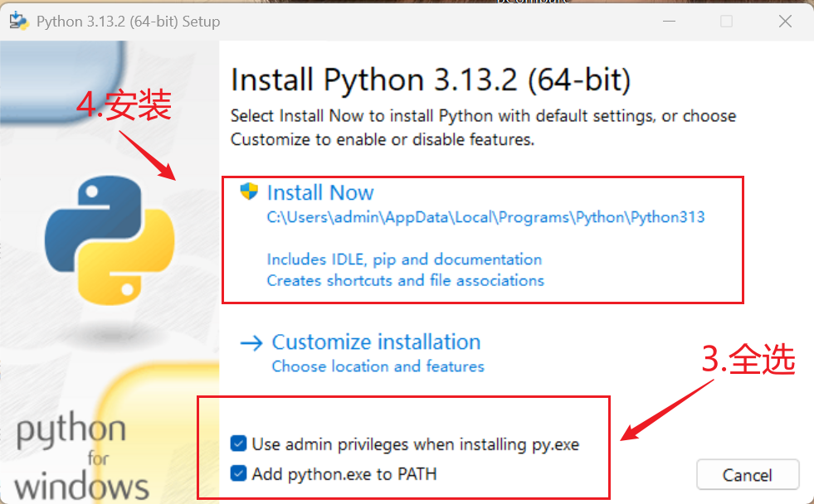The width and height of the screenshot is (814, 504).
Task: Open Customize installation option
Action: pos(376,342)
